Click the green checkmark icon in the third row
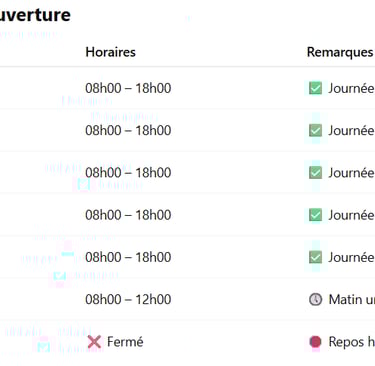Screen dimensions: 375x366 (315, 173)
